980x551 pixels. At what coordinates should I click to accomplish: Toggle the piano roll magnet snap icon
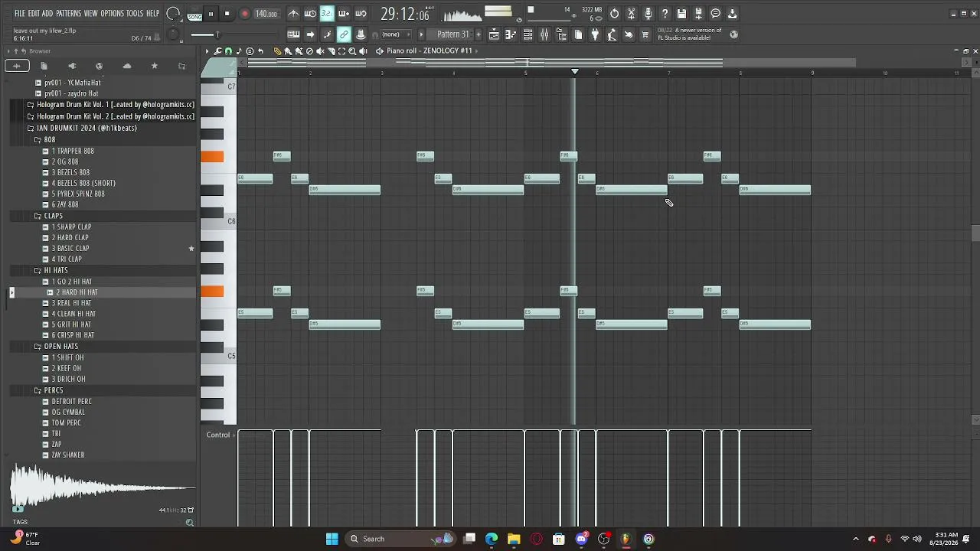coord(228,51)
